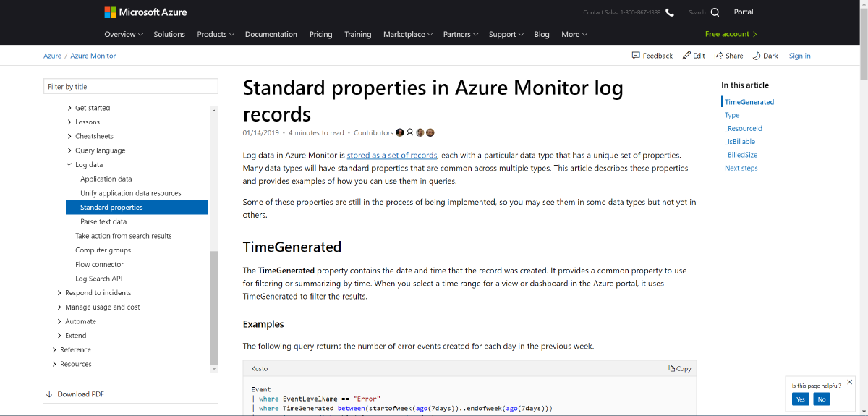The height and width of the screenshot is (416, 868).
Task: Select Unify application data resources
Action: point(131,193)
